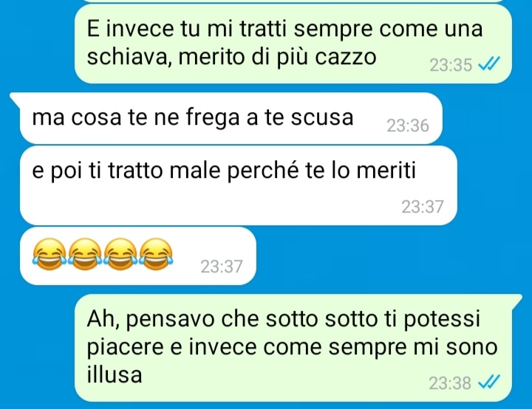Select the message 'ma cosa te ne frega a te scusa'

click(231, 118)
